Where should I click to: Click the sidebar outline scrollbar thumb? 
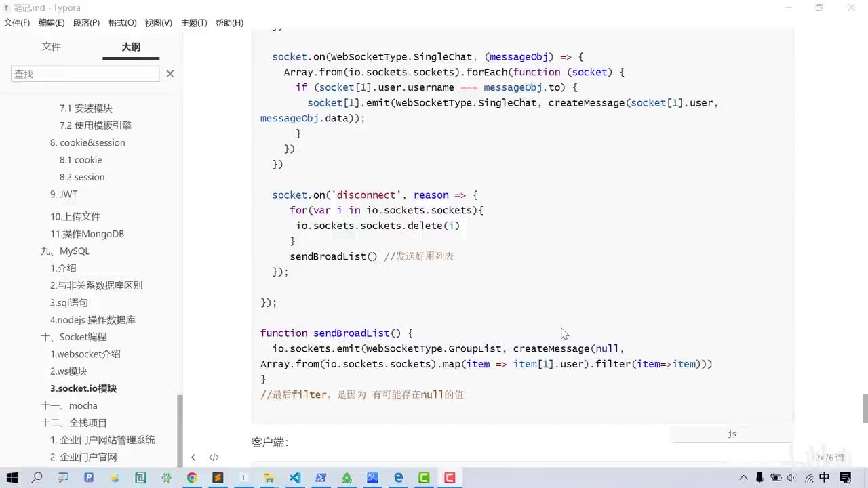click(180, 430)
